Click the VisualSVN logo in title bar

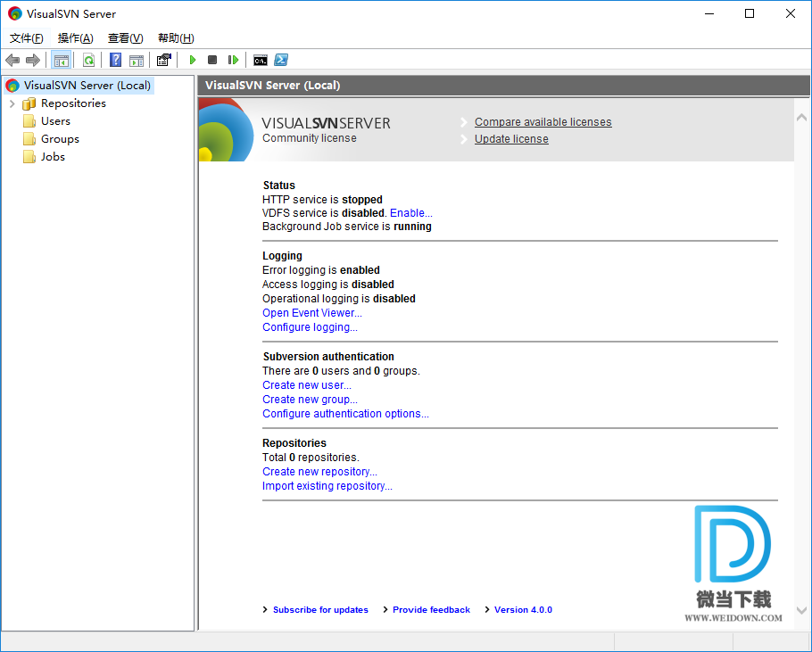tap(15, 13)
